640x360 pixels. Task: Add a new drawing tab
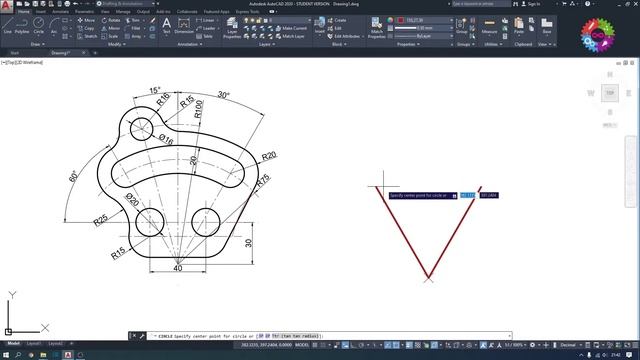tap(95, 53)
